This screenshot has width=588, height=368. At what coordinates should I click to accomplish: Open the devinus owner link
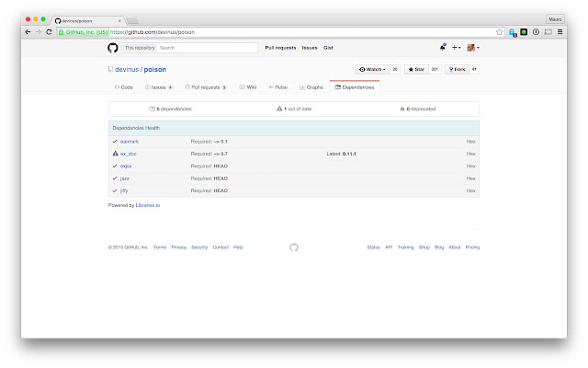[x=127, y=70]
